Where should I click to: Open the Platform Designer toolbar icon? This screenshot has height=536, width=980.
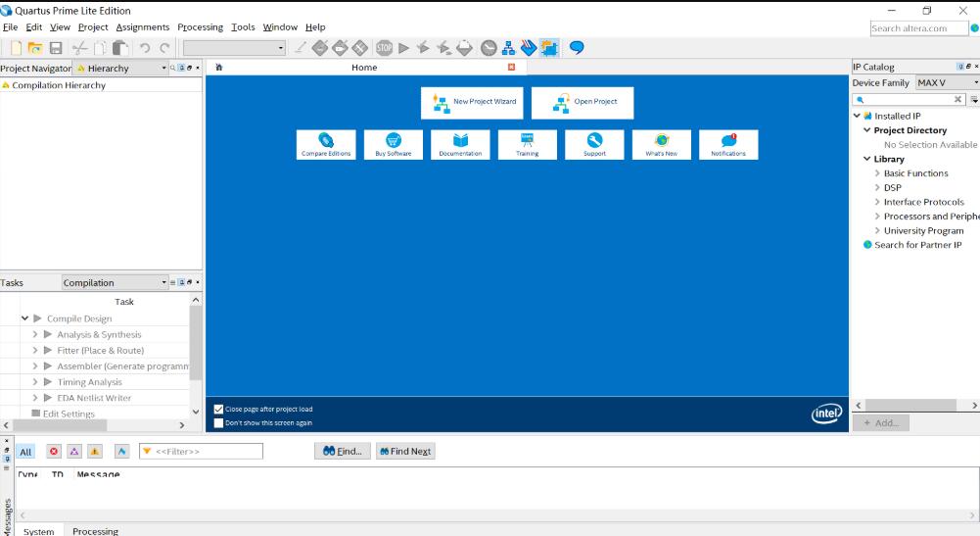[x=549, y=48]
